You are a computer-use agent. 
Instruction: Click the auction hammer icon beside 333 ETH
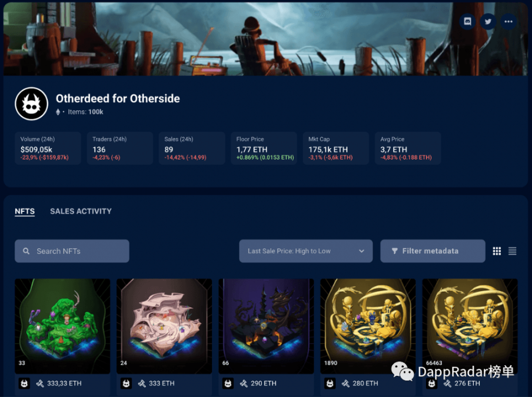[142, 383]
